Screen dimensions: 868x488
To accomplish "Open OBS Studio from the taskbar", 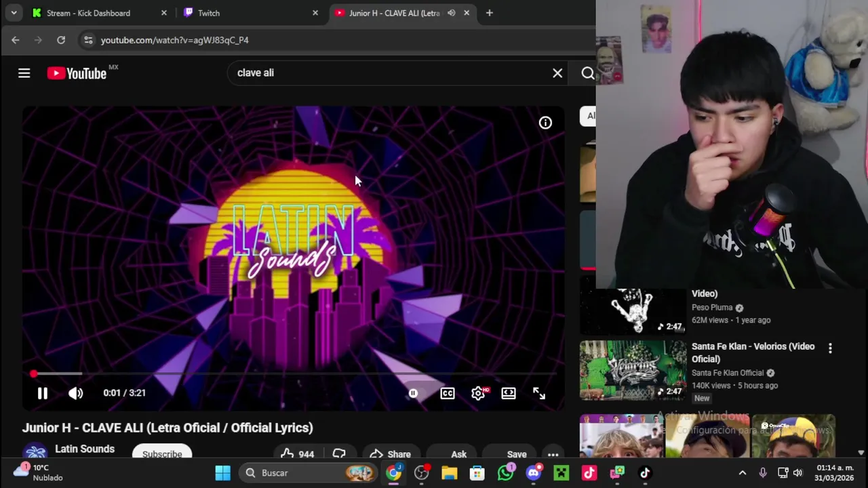I will click(x=422, y=473).
